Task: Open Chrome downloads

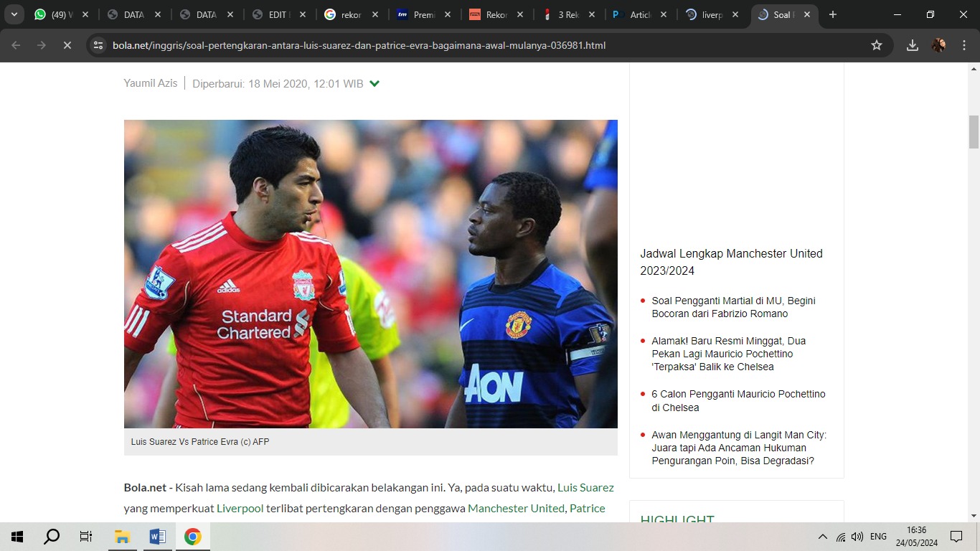Action: (913, 45)
